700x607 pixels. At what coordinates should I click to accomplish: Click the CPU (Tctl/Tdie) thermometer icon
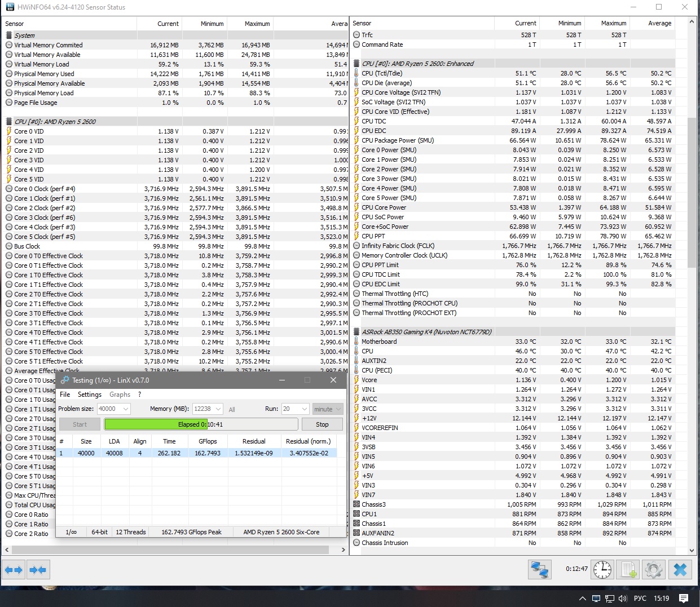[356, 73]
